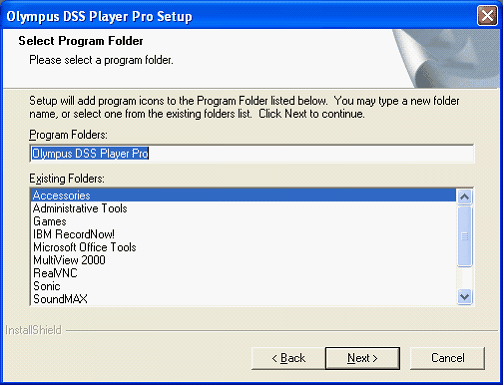
Task: Choose the Games folder
Action: pyautogui.click(x=244, y=221)
